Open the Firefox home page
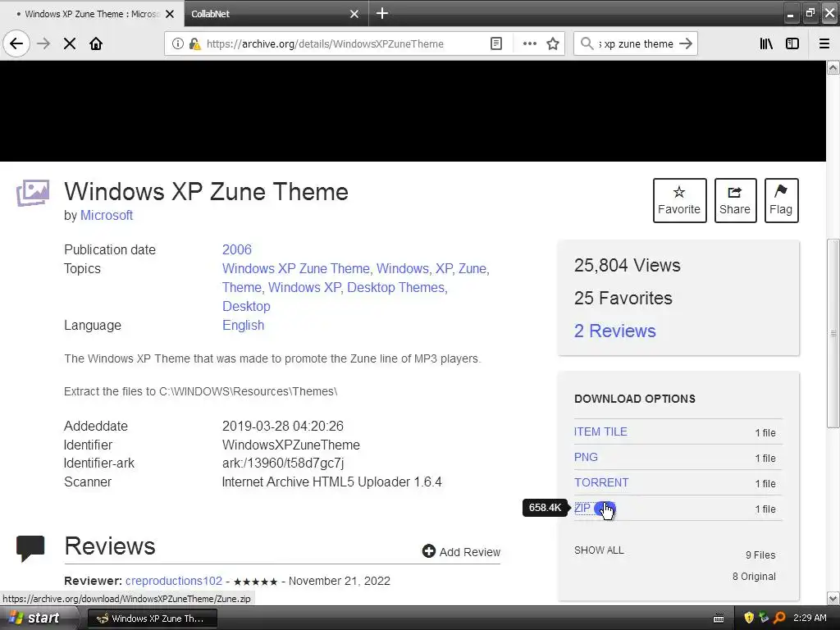 [96, 43]
